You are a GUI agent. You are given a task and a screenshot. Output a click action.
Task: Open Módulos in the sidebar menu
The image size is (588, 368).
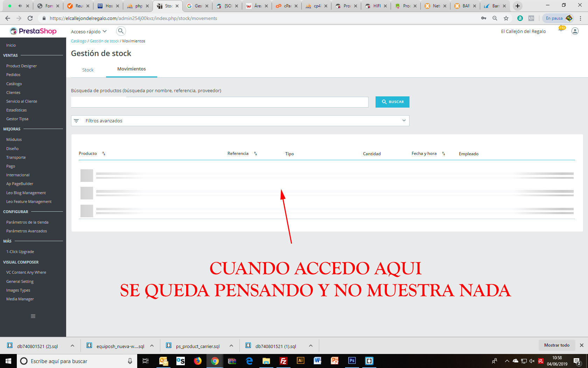pos(14,139)
